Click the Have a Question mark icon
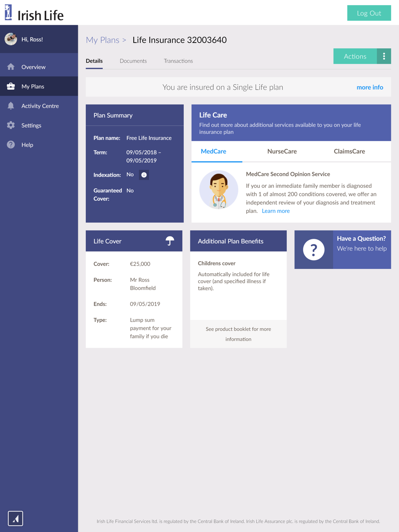Image resolution: width=399 pixels, height=532 pixels. click(x=314, y=250)
